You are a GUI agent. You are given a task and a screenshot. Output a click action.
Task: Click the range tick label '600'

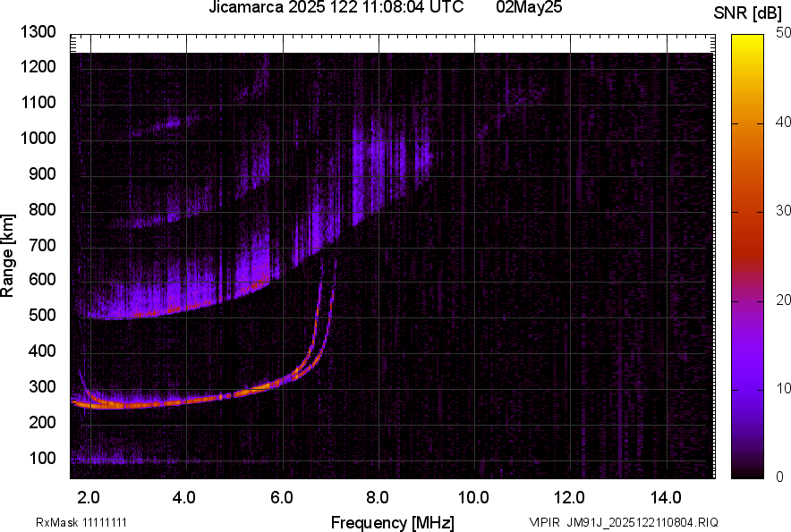(42, 279)
